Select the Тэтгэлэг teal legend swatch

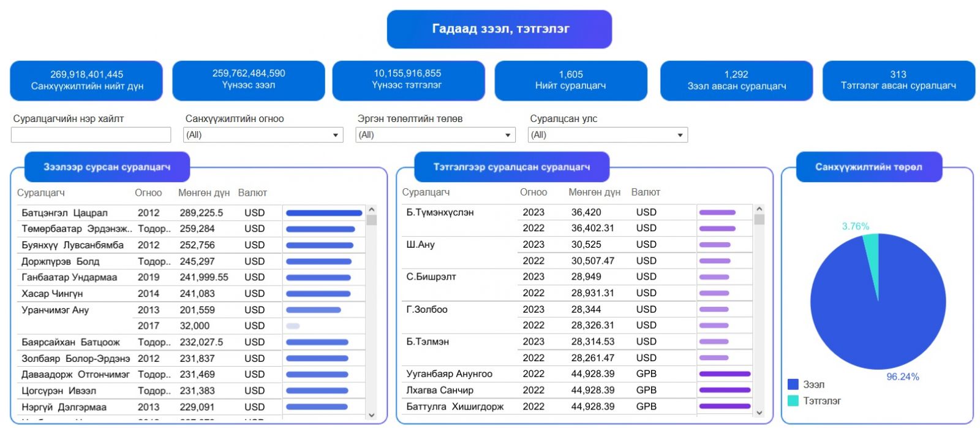pyautogui.click(x=793, y=401)
